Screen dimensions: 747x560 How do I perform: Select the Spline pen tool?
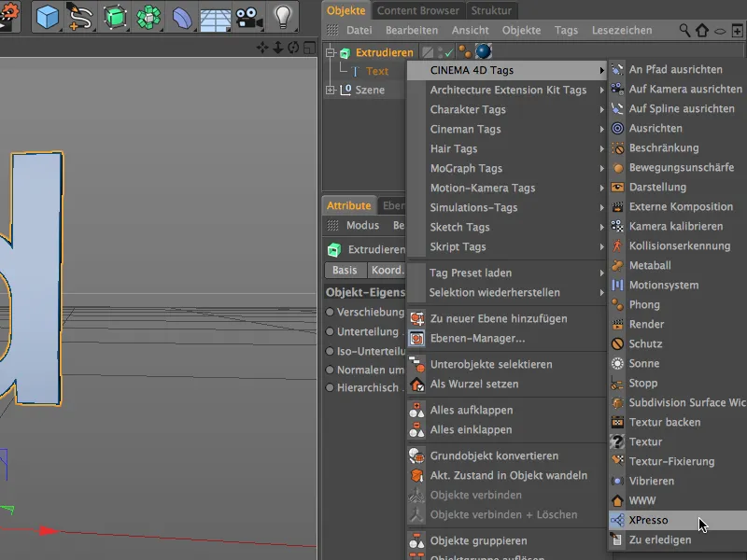(x=79, y=17)
